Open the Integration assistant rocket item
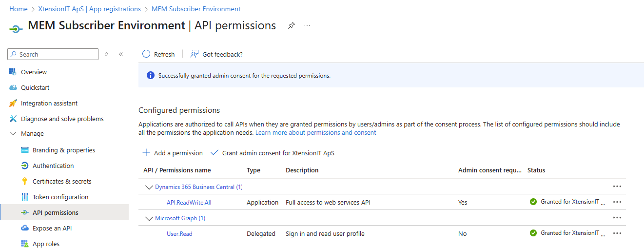The width and height of the screenshot is (644, 251). pos(49,103)
